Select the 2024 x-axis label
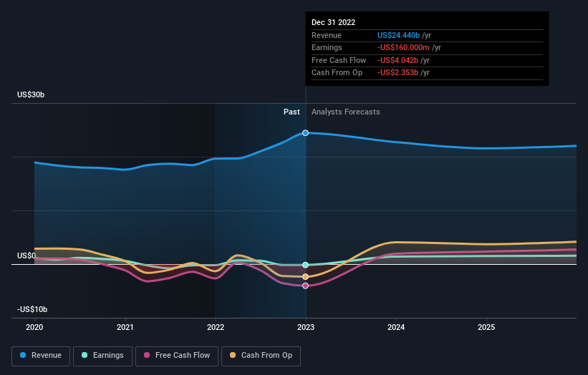Image resolution: width=588 pixels, height=375 pixels. pos(396,327)
